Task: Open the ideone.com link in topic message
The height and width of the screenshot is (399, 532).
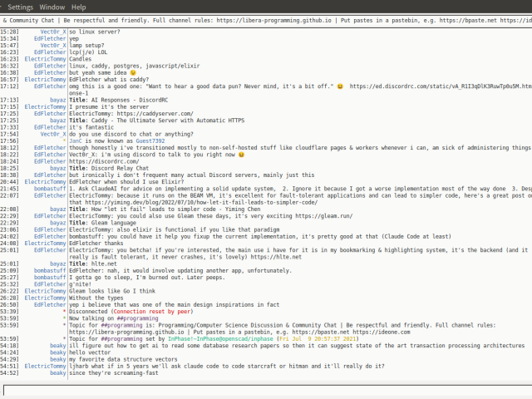Action: tap(382, 332)
